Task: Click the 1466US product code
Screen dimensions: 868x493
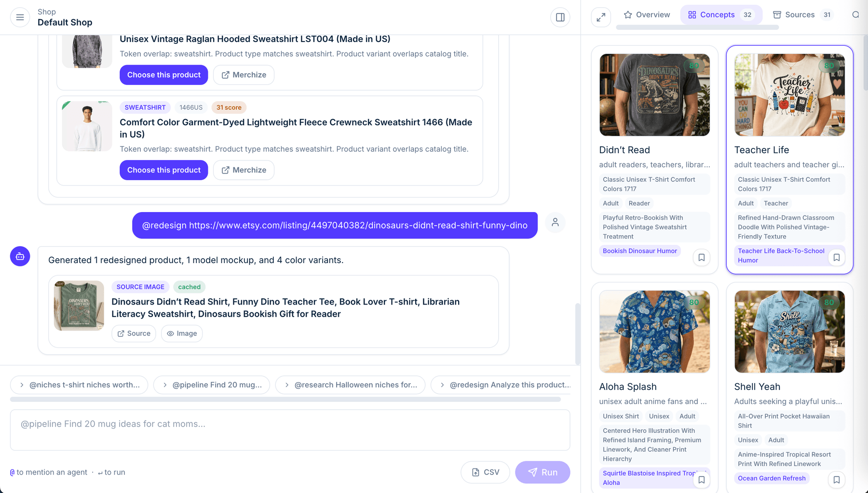Action: [191, 107]
